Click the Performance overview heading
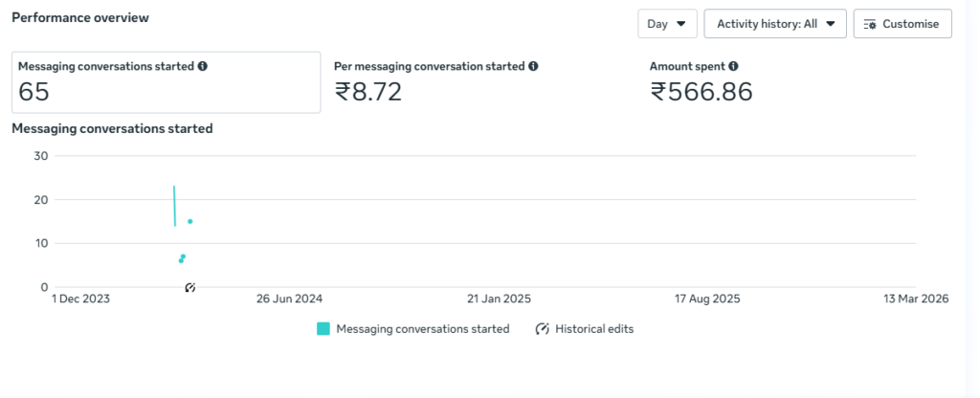 pyautogui.click(x=80, y=18)
